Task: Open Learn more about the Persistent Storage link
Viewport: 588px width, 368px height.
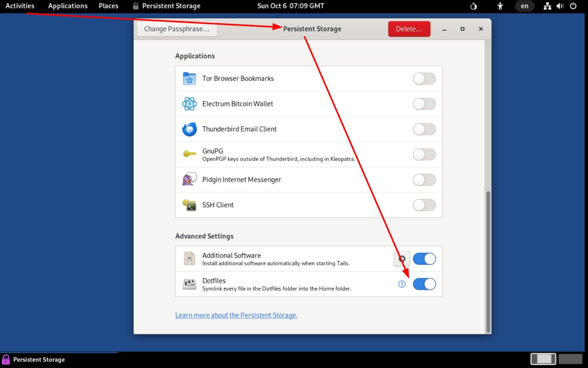Action: (236, 315)
